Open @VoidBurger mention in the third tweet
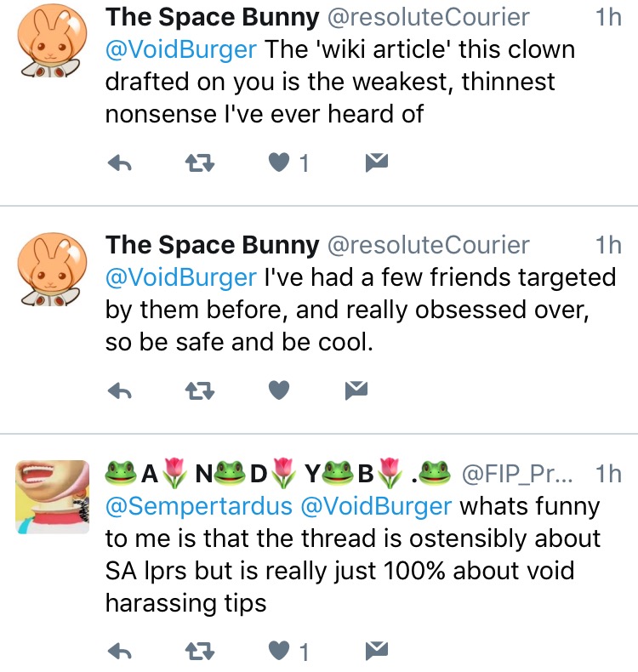The height and width of the screenshot is (672, 638). tap(376, 507)
